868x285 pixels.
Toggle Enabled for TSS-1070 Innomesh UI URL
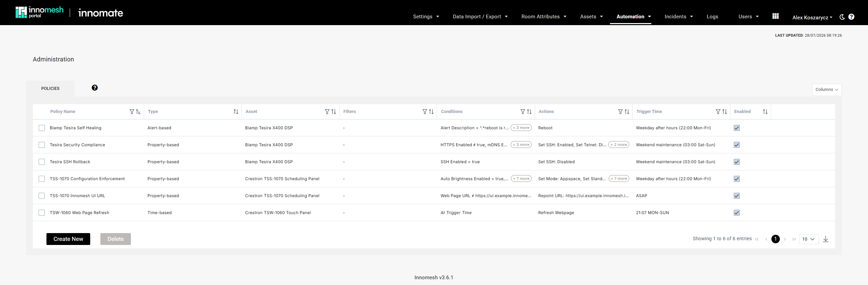737,196
